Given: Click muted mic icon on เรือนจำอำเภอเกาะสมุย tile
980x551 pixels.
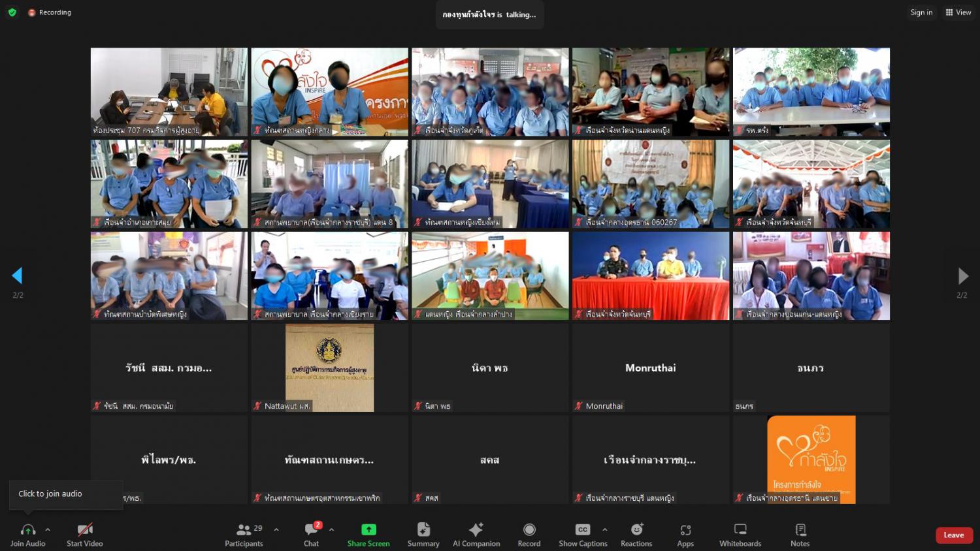Looking at the screenshot, I should pos(97,223).
